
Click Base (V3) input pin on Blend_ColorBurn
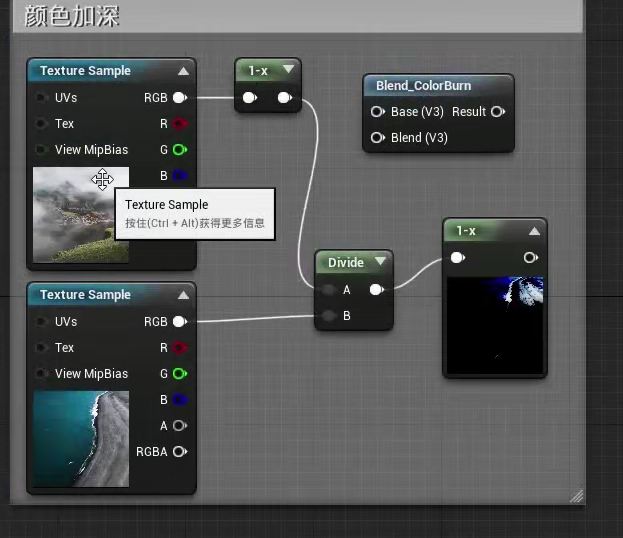(x=377, y=112)
